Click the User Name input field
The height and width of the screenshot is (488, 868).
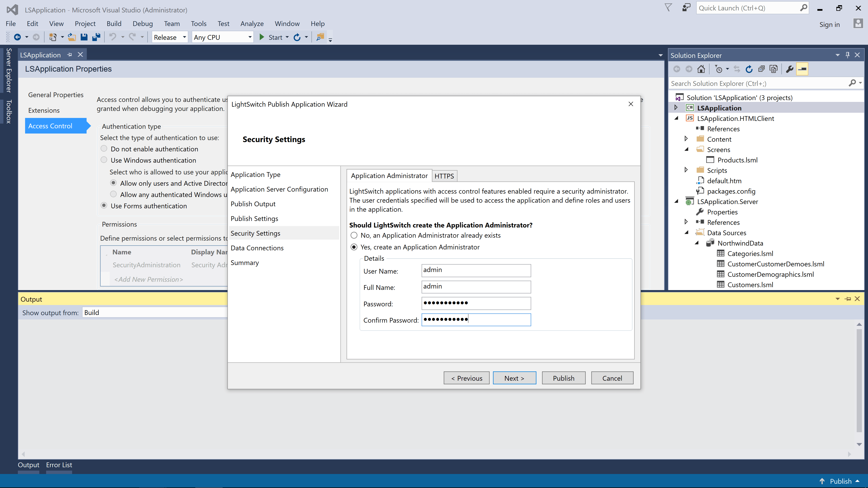[476, 270]
